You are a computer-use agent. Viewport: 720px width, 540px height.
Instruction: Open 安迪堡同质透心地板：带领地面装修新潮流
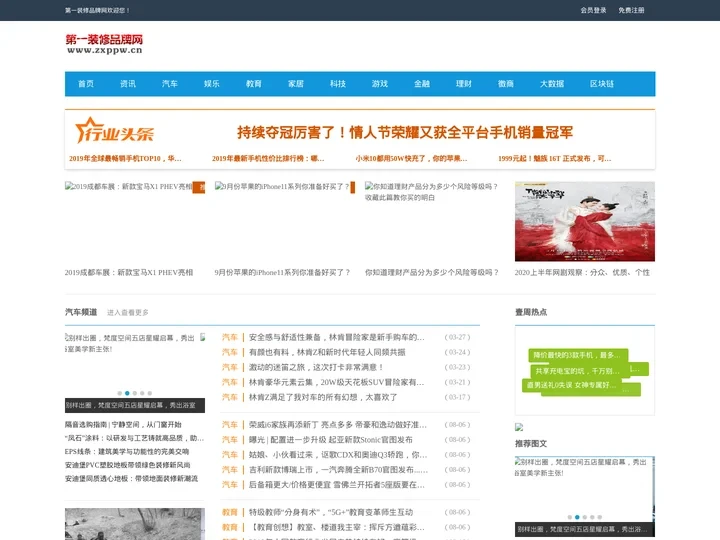(131, 478)
